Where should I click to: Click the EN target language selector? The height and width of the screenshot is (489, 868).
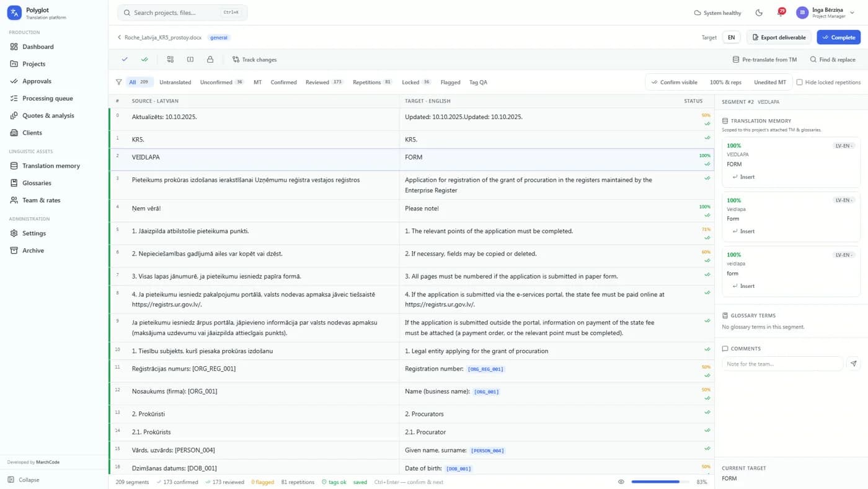click(731, 37)
